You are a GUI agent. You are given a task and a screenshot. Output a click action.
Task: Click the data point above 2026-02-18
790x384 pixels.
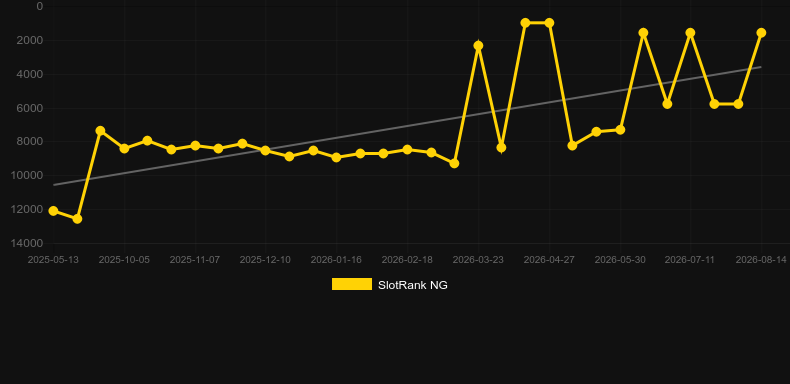click(407, 150)
